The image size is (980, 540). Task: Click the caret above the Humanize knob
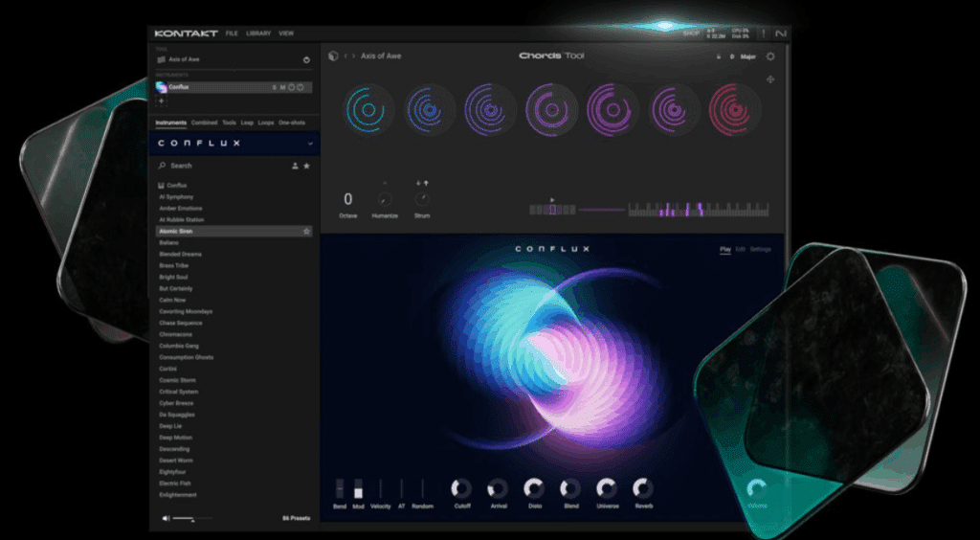click(385, 183)
